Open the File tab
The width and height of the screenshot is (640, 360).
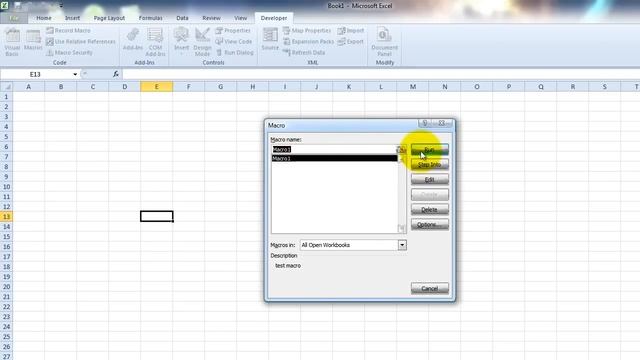click(x=14, y=18)
